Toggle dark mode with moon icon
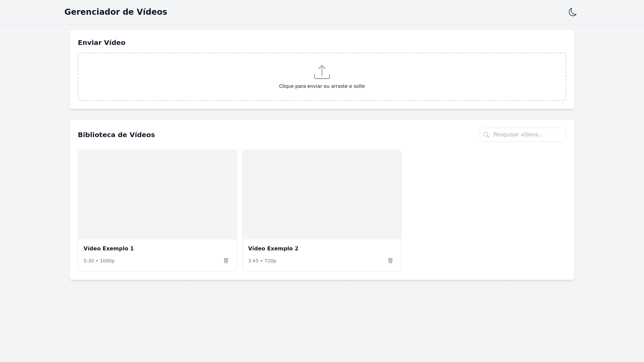Viewport: 644px width, 362px height. [573, 12]
